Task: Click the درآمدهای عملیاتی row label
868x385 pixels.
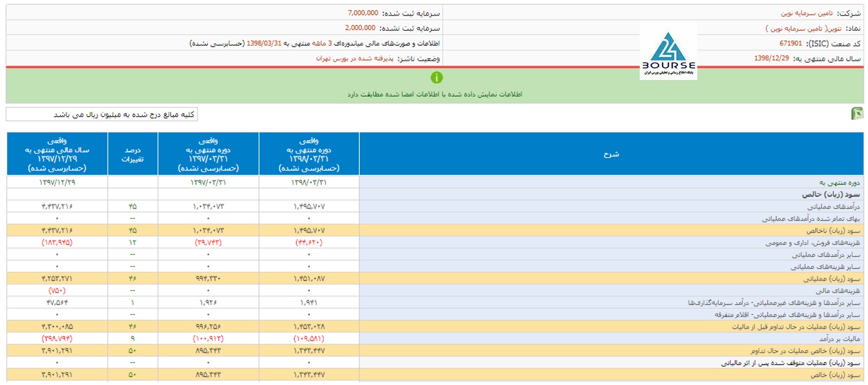Action: click(x=833, y=207)
